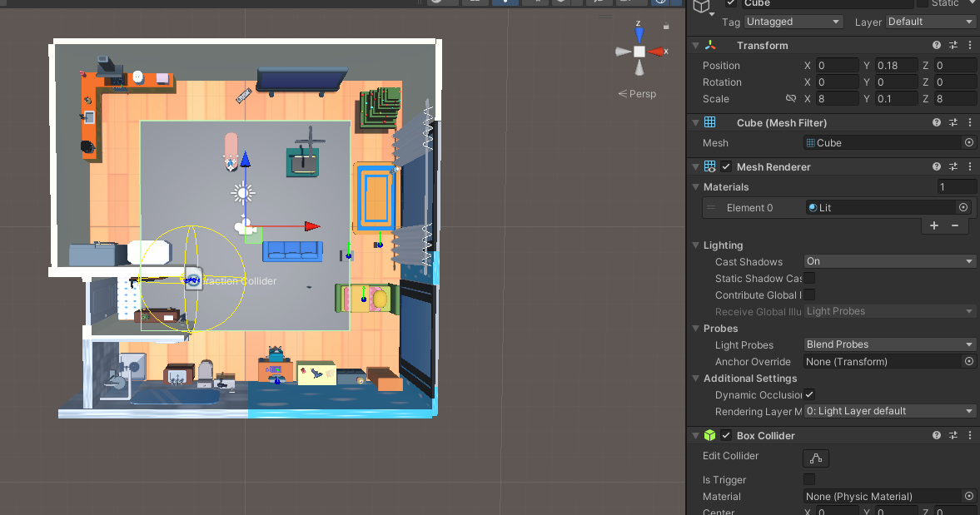Remove a material slot with minus icon
980x515 pixels.
point(955,225)
